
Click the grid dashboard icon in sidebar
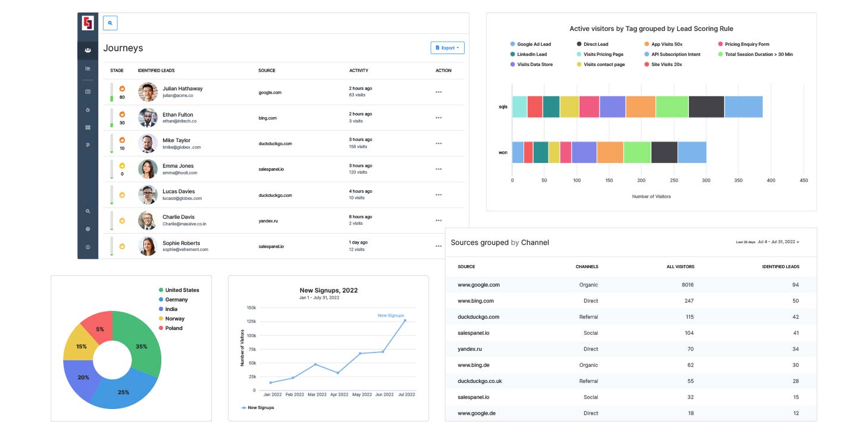click(x=88, y=127)
